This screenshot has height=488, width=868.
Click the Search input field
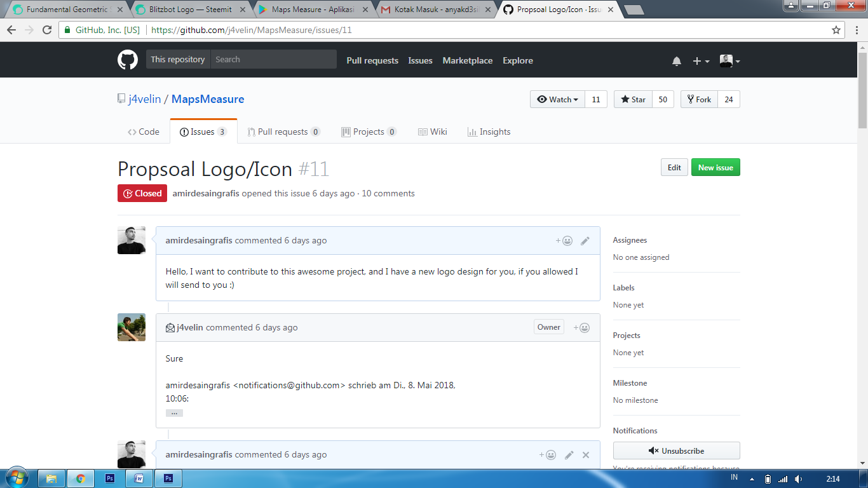click(273, 59)
